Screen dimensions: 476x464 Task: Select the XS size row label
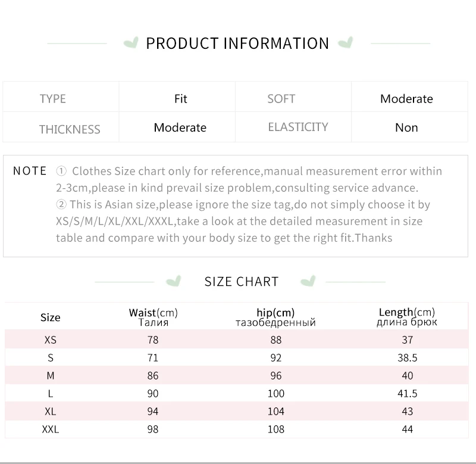51,340
